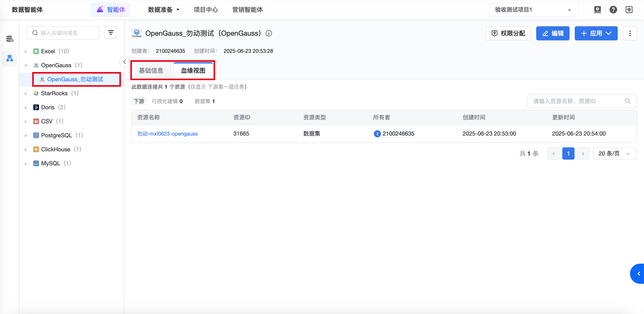This screenshot has height=314, width=644.
Task: Open the more options vertical dots menu
Action: (630, 33)
